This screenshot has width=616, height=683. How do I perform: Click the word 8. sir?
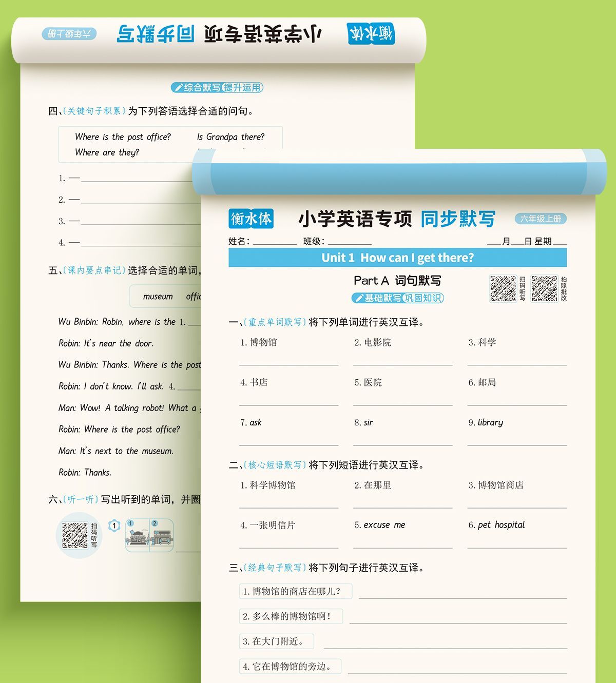click(x=363, y=422)
